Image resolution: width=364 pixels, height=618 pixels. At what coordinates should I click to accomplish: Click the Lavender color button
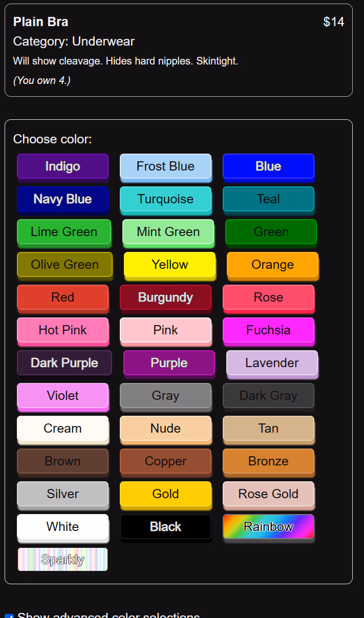(272, 363)
